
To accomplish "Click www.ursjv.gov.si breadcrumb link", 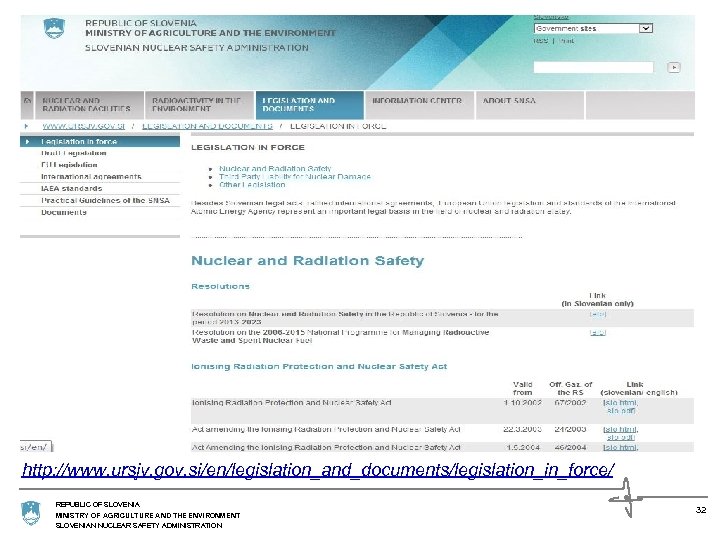I will click(84, 126).
